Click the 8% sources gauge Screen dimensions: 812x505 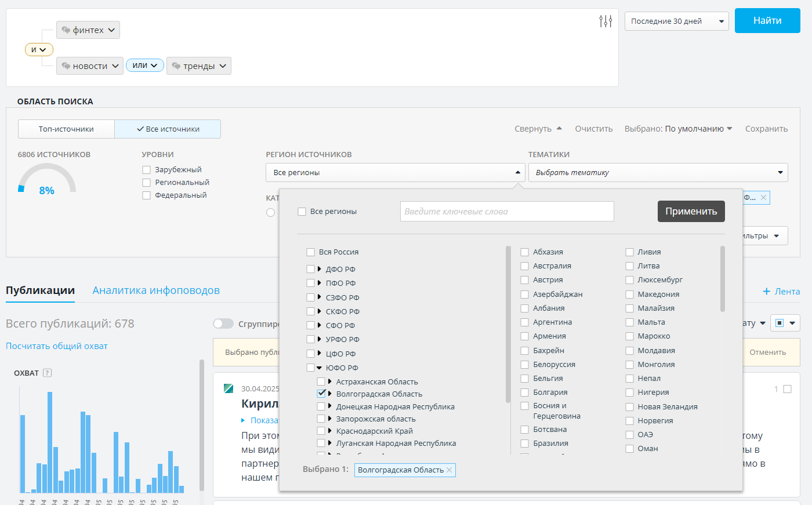coord(46,179)
